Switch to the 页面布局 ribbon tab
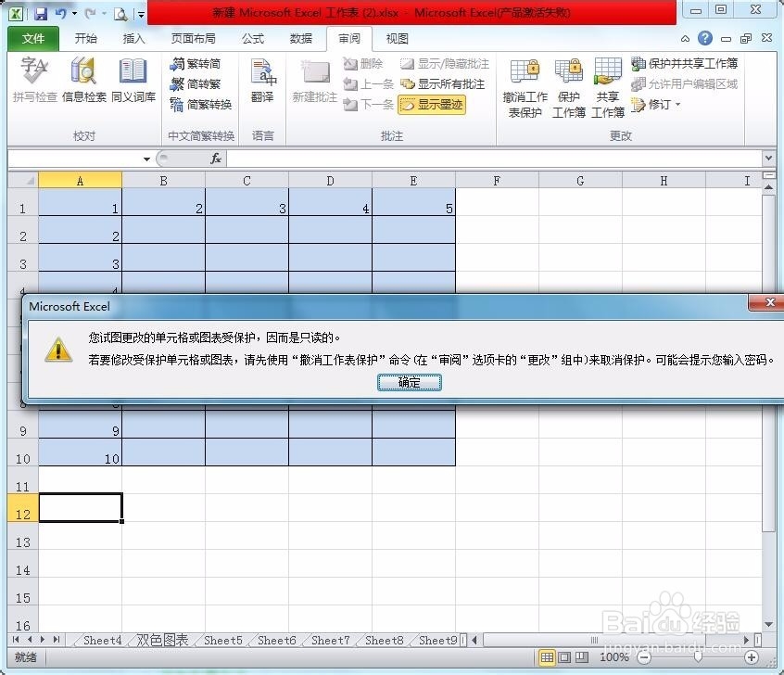Screen dimensions: 784x675 point(193,39)
